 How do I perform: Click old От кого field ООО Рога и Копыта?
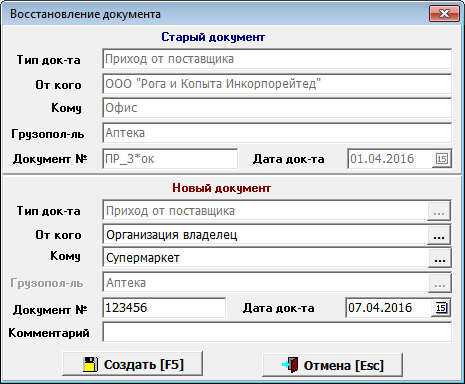coord(277,84)
